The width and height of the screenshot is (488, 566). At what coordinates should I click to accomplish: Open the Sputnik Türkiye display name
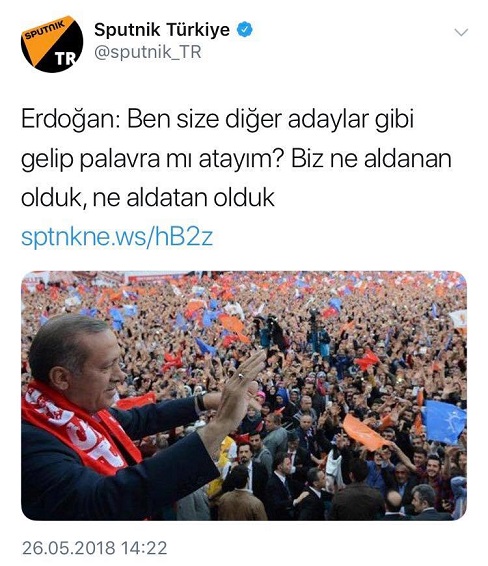(162, 30)
